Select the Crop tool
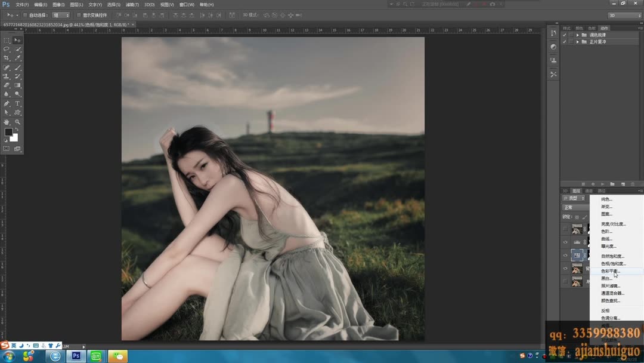Viewport: 644px width, 363px height. [x=6, y=57]
